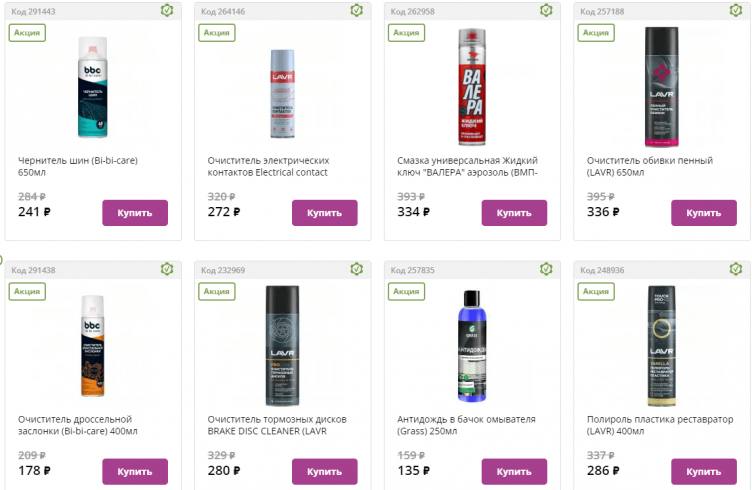Open the Очиститель обивки пенный (LAVR) product link
752x490 pixels.
coord(649,166)
